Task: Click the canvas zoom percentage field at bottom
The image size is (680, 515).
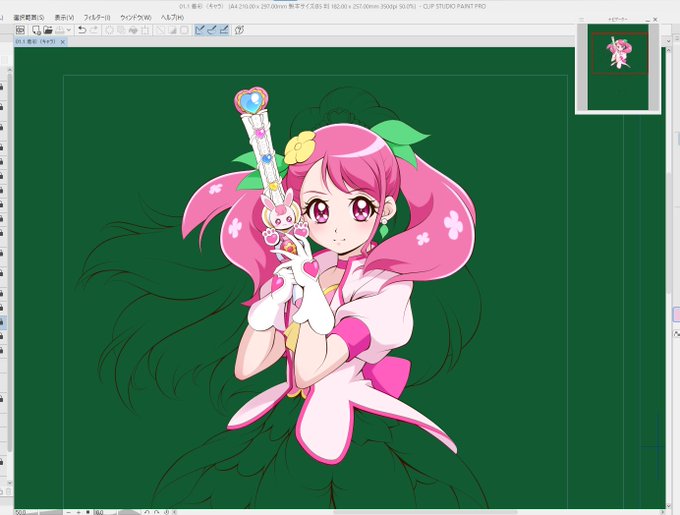Action: [x=20, y=512]
